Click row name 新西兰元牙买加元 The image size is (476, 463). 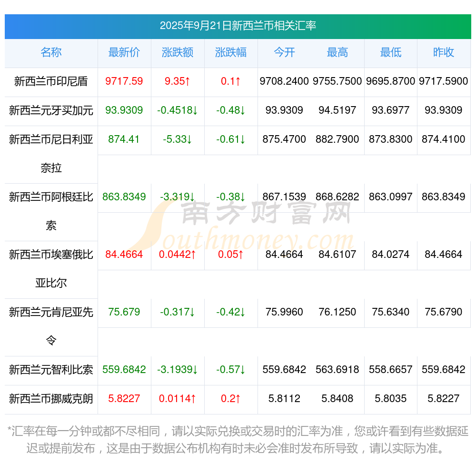point(51,110)
